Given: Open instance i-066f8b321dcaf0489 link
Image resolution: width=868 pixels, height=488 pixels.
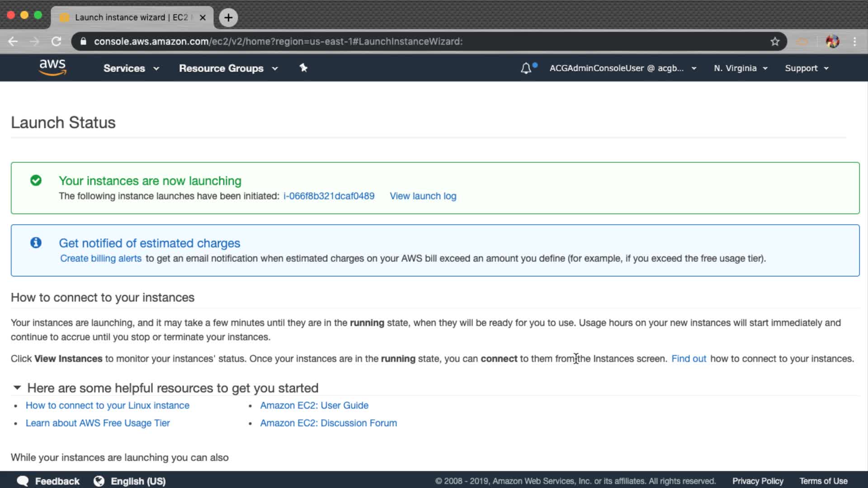Looking at the screenshot, I should tap(329, 196).
